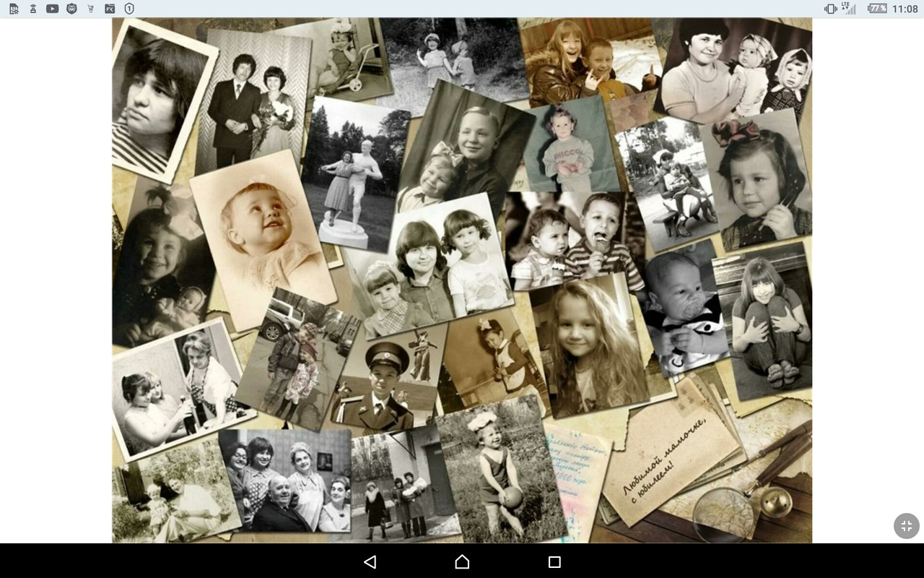
Task: Tap the antivirus shield notification icon
Action: [x=71, y=9]
